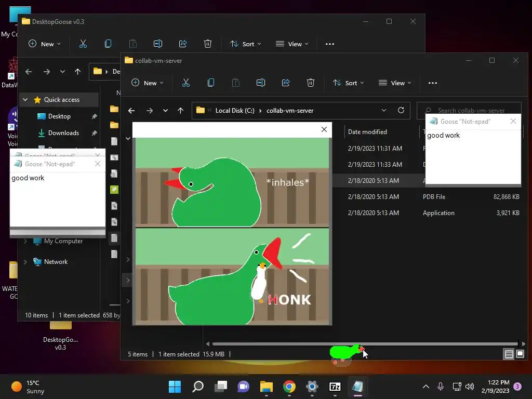The image size is (532, 399).
Task: Close the right Goose Not-epad note
Action: pos(513,121)
